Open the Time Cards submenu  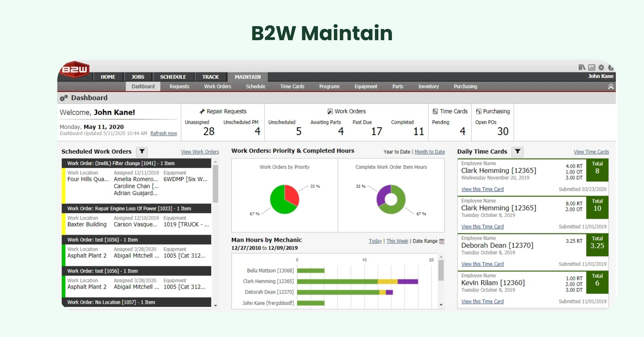[x=292, y=86]
